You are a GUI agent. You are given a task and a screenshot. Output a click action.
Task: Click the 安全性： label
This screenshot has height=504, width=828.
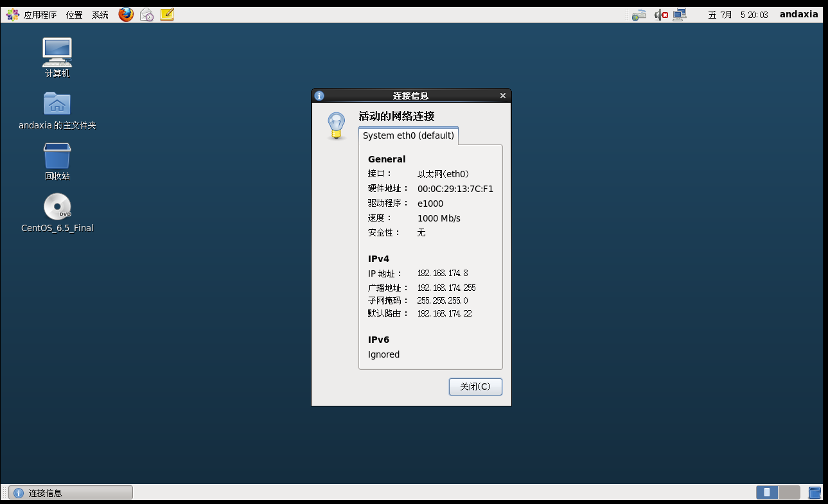tap(384, 232)
